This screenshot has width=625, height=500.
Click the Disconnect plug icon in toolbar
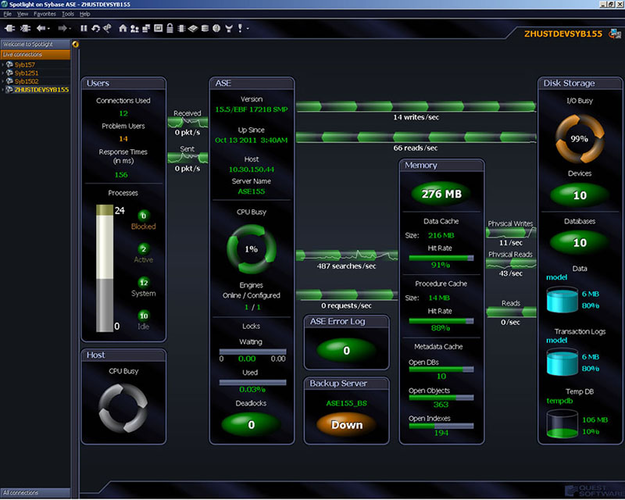26,28
